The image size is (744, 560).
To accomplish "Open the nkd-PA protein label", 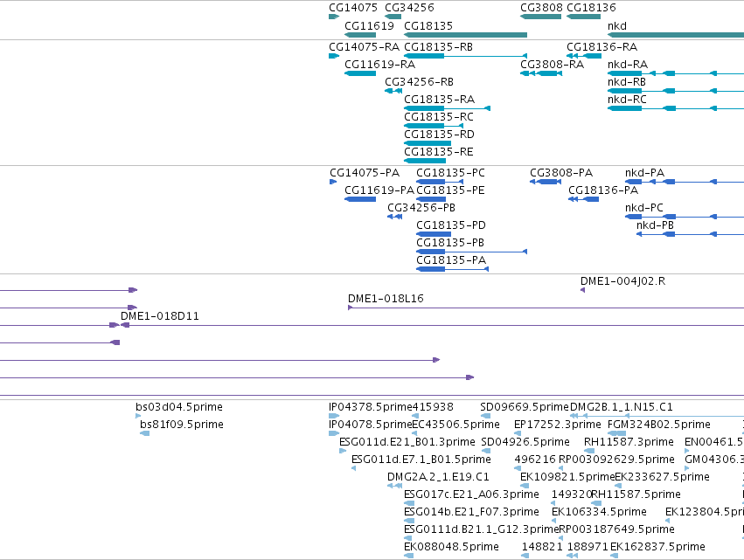I will click(x=644, y=173).
